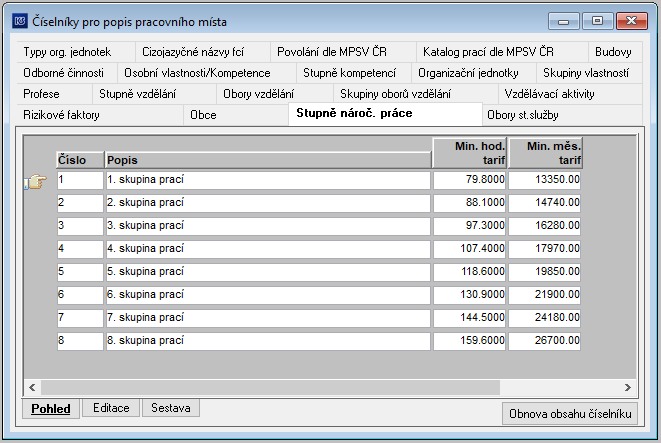The height and width of the screenshot is (443, 661).
Task: Click monthly tariff value 13350.00
Action: [545, 180]
